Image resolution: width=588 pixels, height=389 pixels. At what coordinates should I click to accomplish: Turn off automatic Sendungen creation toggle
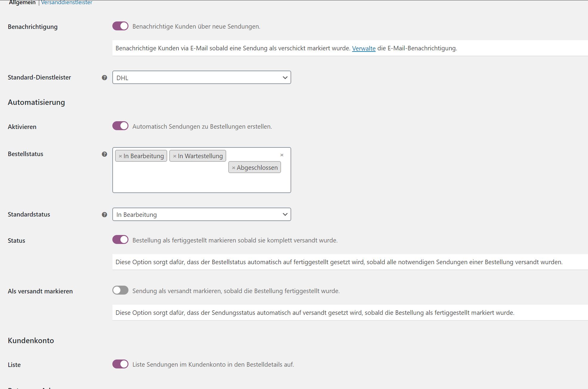pyautogui.click(x=120, y=126)
